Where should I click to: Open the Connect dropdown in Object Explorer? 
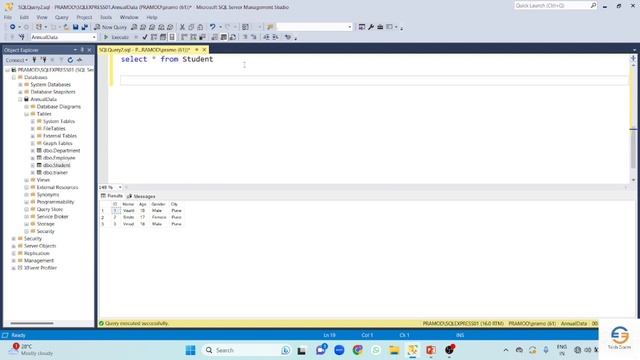16,60
